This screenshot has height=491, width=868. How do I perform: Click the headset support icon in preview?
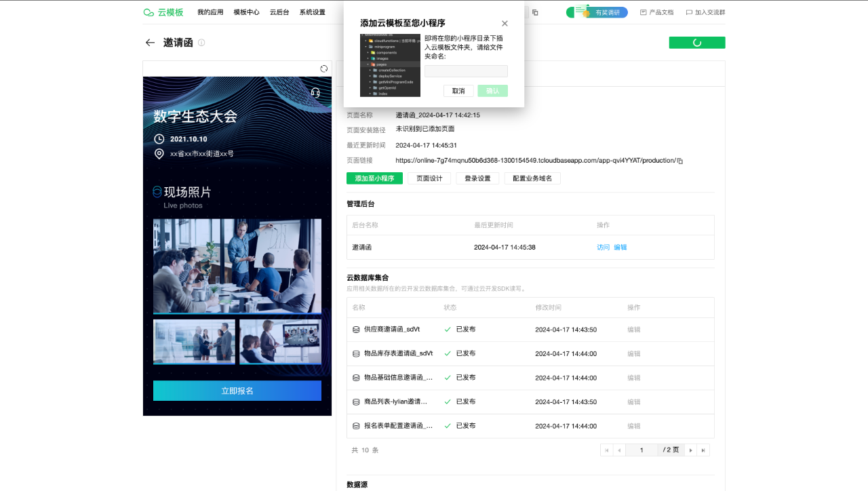(315, 92)
